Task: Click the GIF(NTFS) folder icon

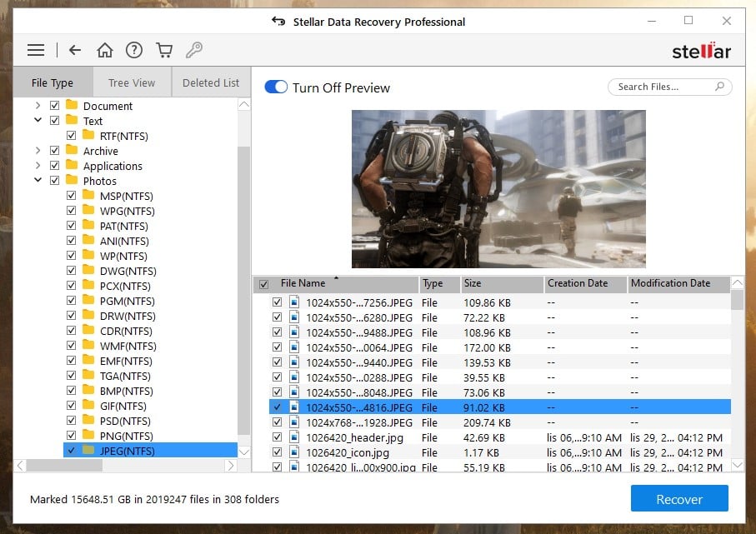Action: click(x=88, y=405)
